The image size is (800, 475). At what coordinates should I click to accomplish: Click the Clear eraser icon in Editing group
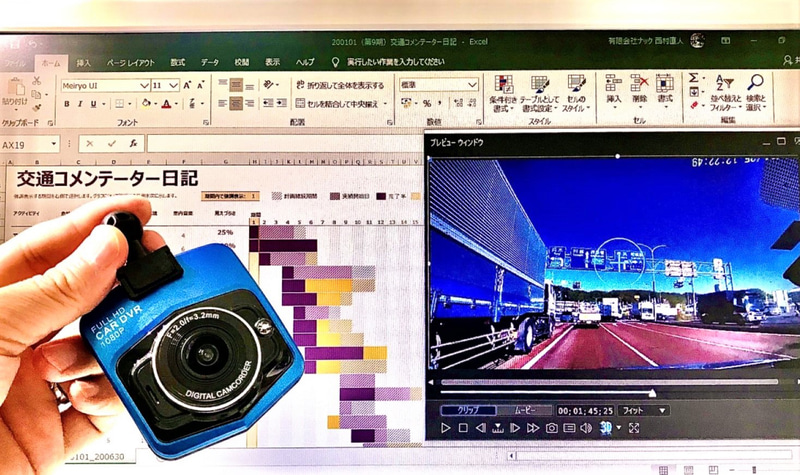694,106
